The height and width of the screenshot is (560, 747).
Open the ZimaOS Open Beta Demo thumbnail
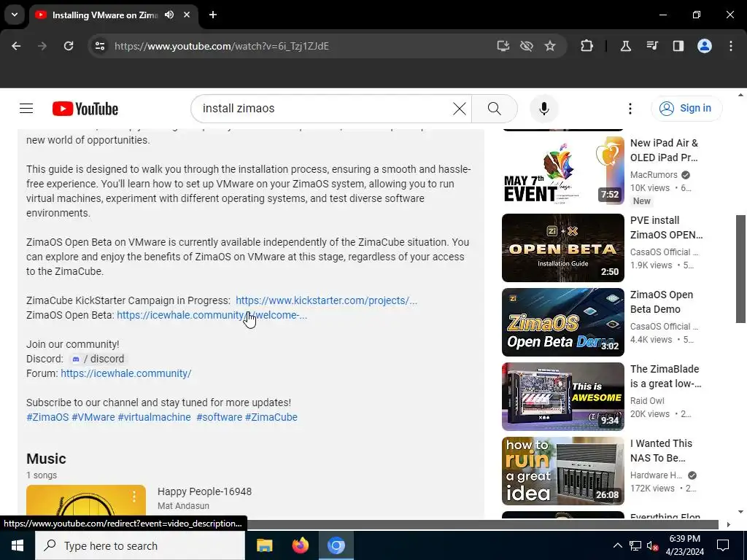(x=562, y=322)
